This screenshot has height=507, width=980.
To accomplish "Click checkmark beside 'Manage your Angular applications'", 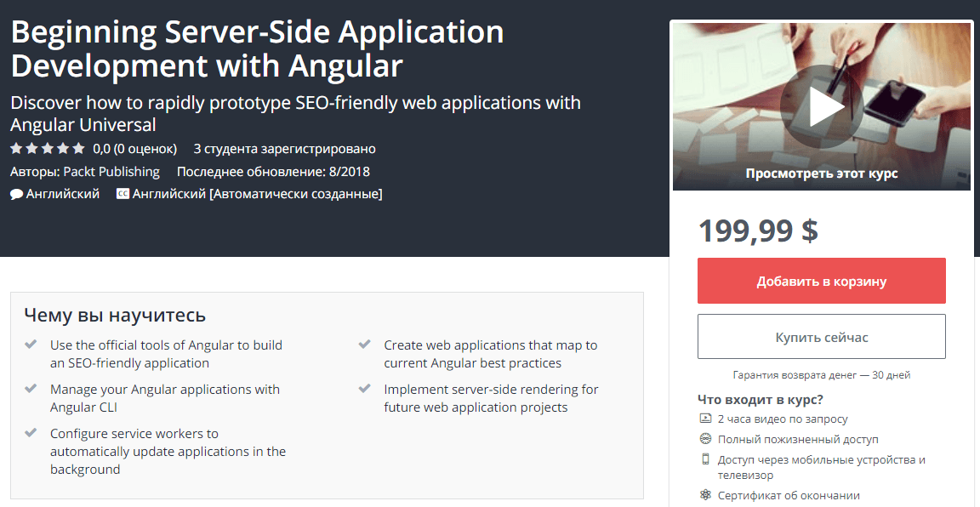I will coord(30,389).
